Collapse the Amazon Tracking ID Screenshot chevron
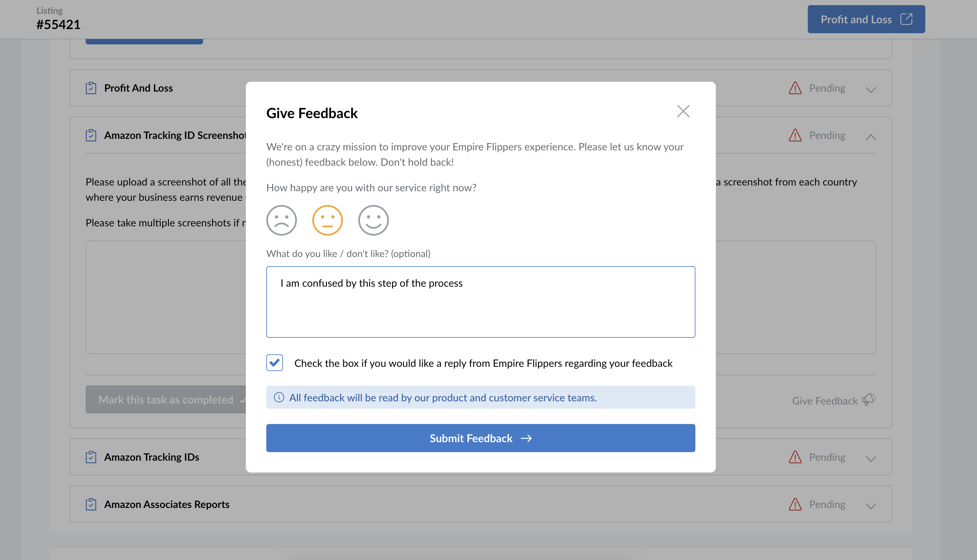Screen dimensions: 977x560 click(871, 137)
